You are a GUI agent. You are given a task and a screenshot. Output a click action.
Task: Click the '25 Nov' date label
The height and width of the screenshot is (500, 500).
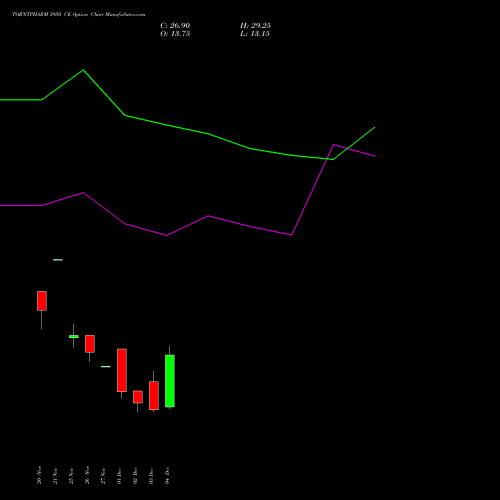71,475
